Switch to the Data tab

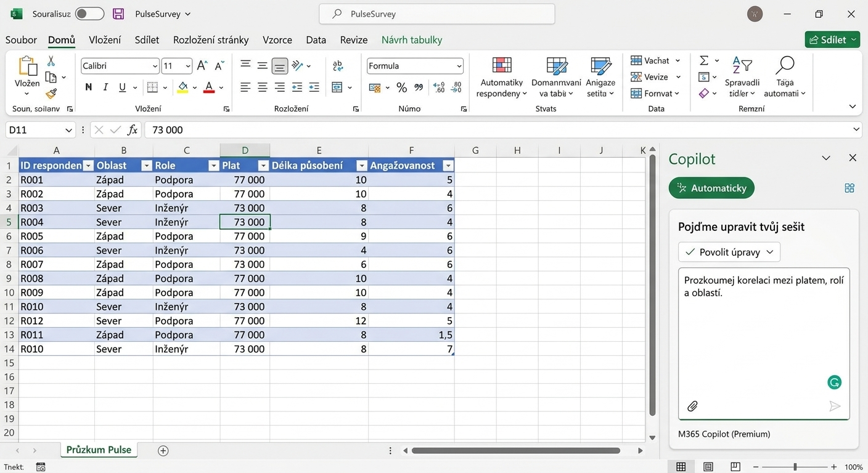[x=316, y=40]
